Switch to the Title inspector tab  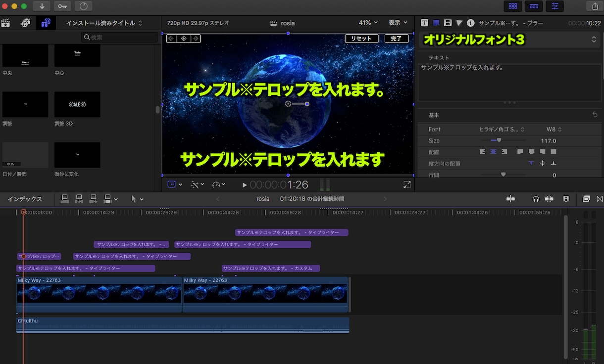coord(424,23)
